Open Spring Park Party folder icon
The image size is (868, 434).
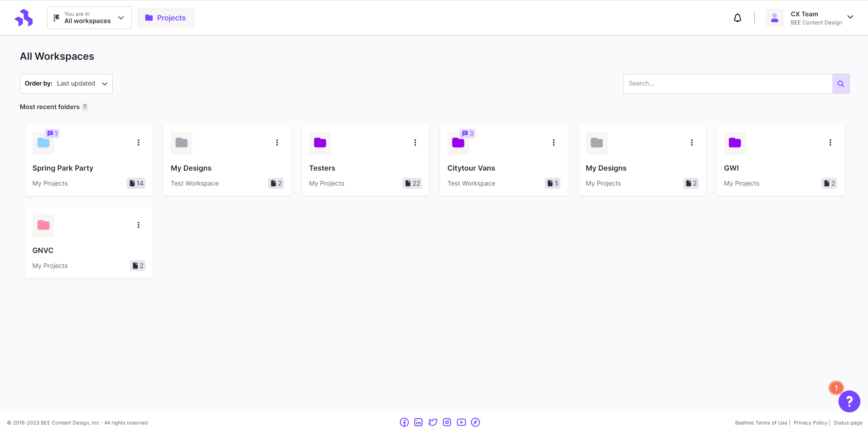[x=43, y=143]
